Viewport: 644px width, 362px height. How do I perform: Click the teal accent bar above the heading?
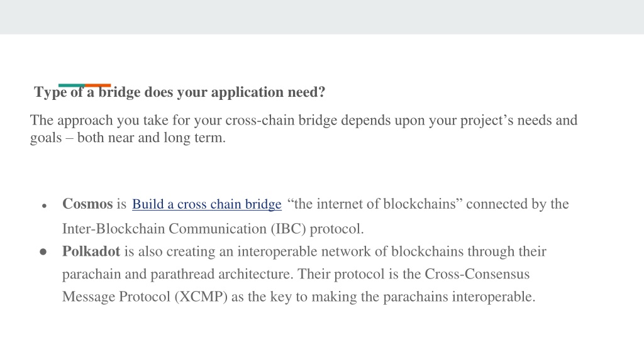pos(72,85)
